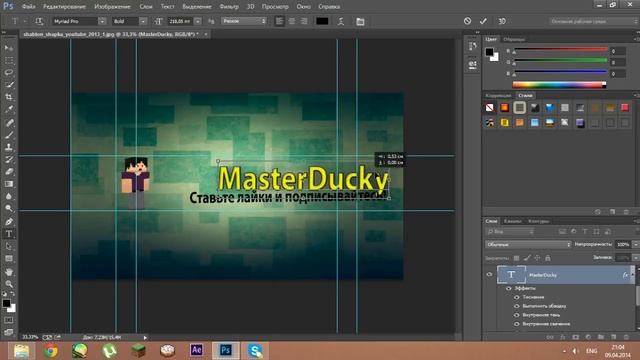Switch to the Каналы tab
Image resolution: width=640 pixels, height=360 pixels.
pos(513,221)
